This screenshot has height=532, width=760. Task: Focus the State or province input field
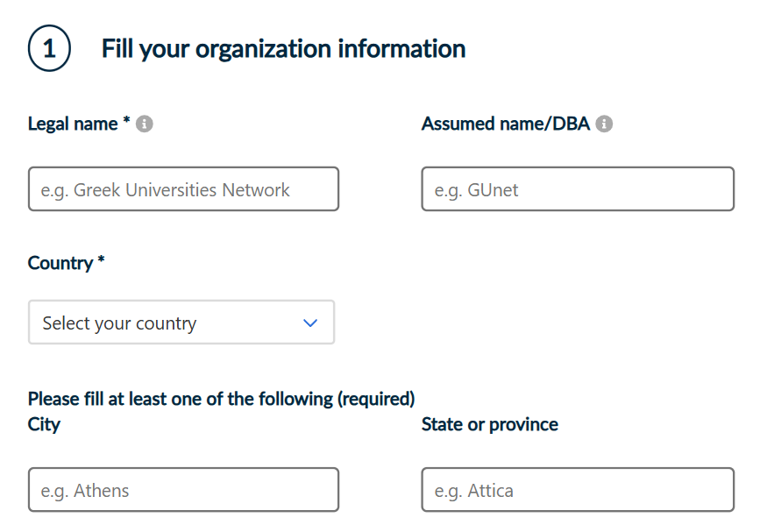(578, 489)
